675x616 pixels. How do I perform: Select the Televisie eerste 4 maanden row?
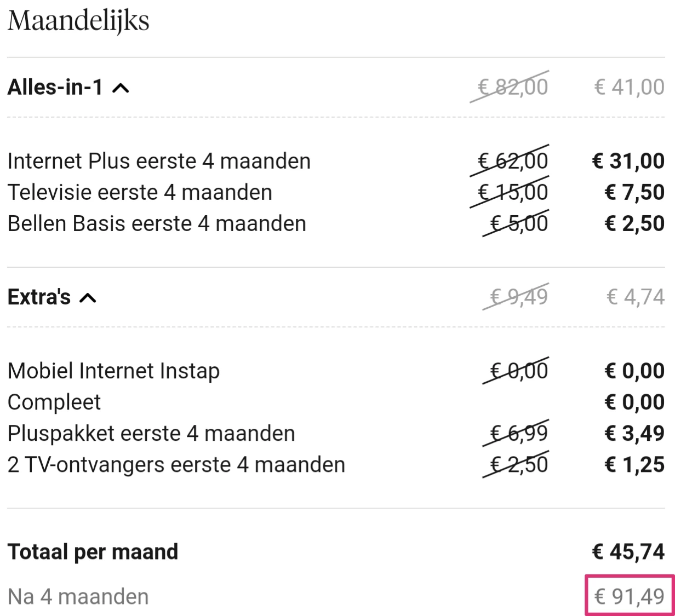click(140, 192)
